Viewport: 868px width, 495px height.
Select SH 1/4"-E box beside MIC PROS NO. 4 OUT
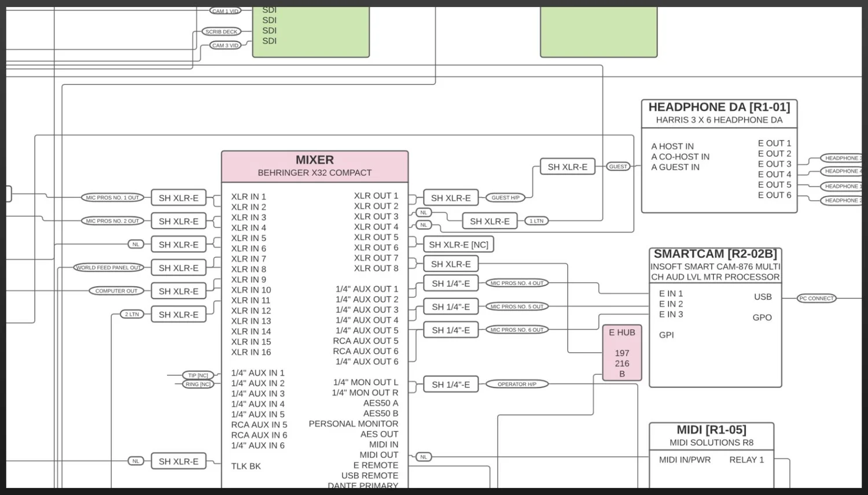pyautogui.click(x=451, y=283)
